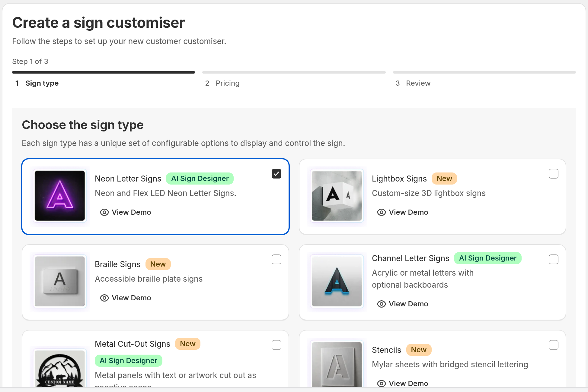588x392 pixels.
Task: Click 'Accessible braille plate signs' description
Action: click(x=149, y=279)
